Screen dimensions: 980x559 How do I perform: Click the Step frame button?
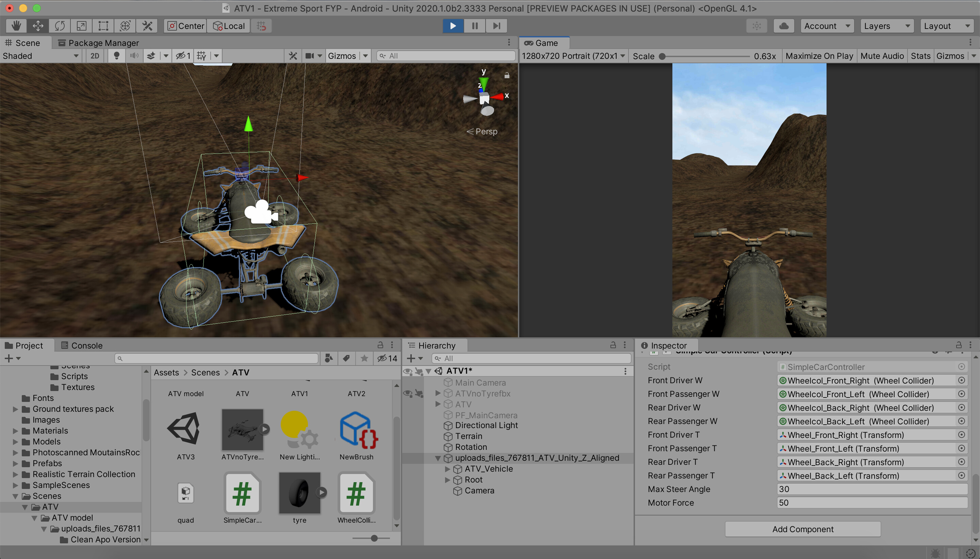[496, 26]
